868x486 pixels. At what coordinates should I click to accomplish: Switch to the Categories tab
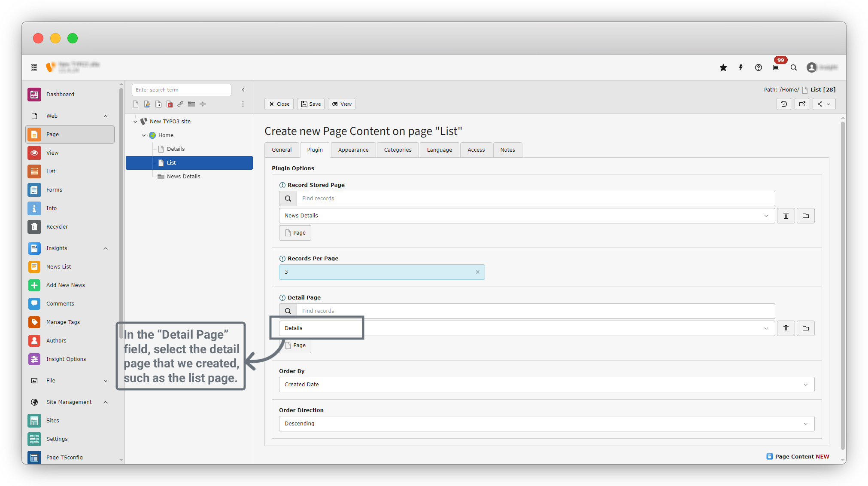tap(398, 150)
